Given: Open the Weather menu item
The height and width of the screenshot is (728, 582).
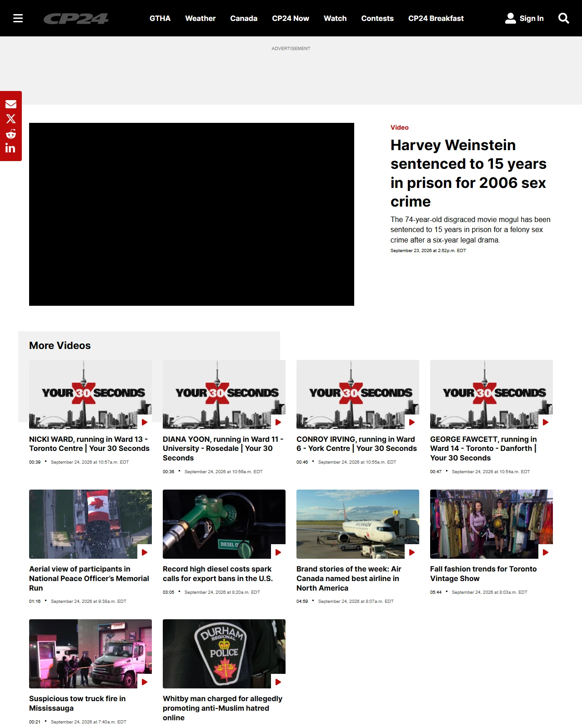Looking at the screenshot, I should pyautogui.click(x=201, y=18).
